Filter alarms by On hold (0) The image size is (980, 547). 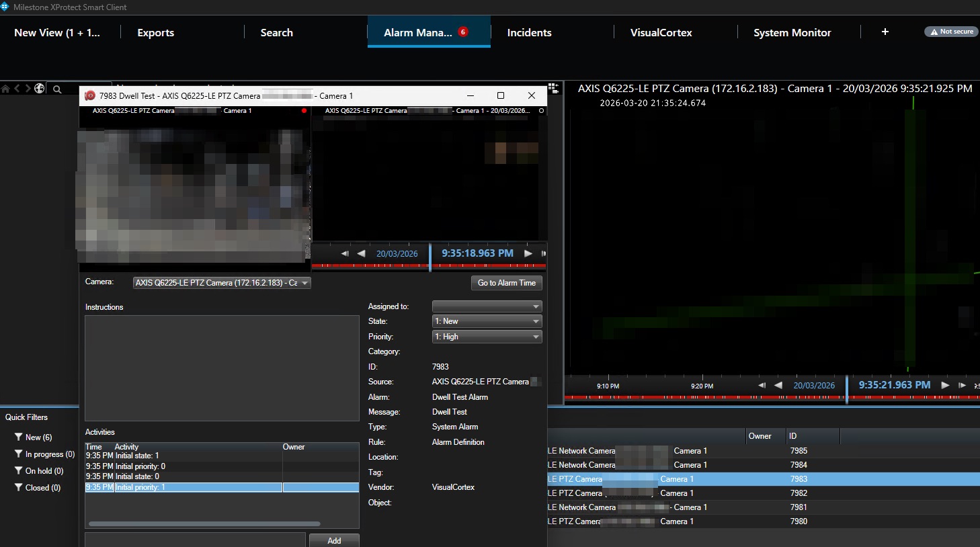pos(44,471)
